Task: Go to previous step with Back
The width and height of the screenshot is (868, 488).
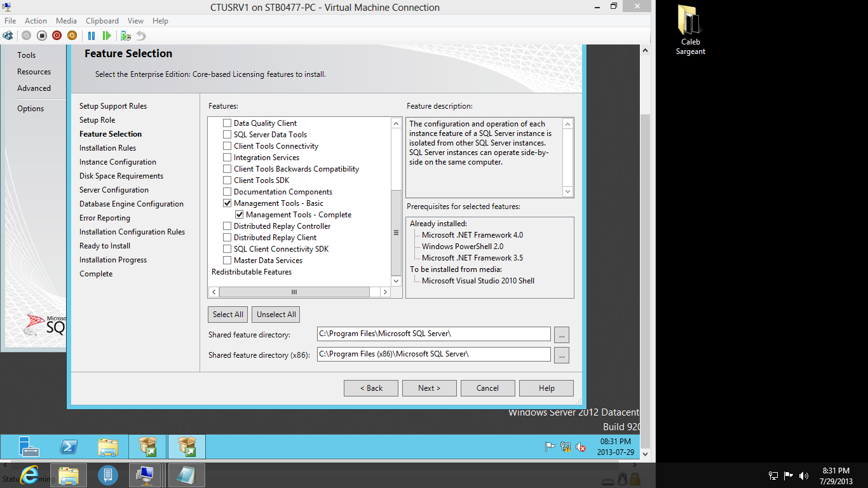Action: click(371, 388)
